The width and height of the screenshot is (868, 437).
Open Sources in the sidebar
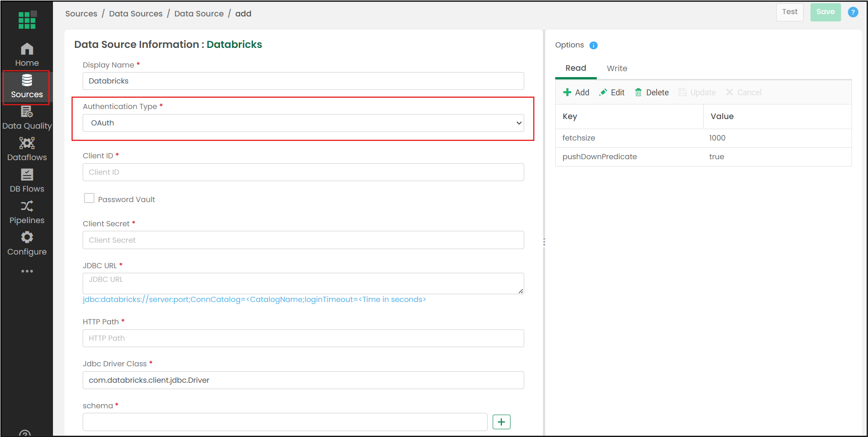pos(27,87)
